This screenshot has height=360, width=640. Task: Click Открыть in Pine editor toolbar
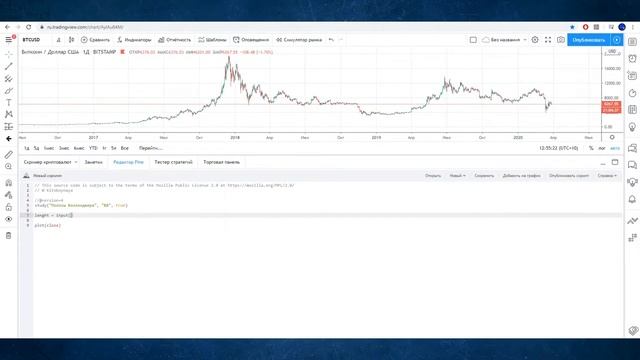[x=433, y=176]
